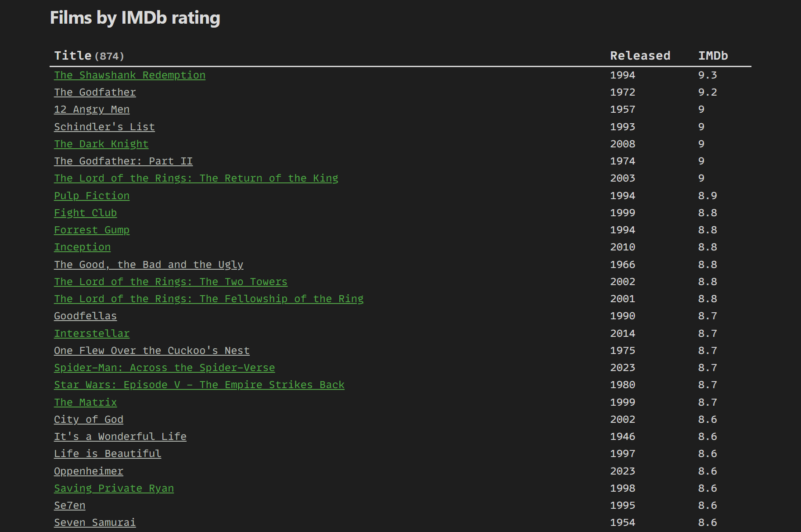Select the 9.2 rating cell
The height and width of the screenshot is (532, 801).
coord(708,92)
